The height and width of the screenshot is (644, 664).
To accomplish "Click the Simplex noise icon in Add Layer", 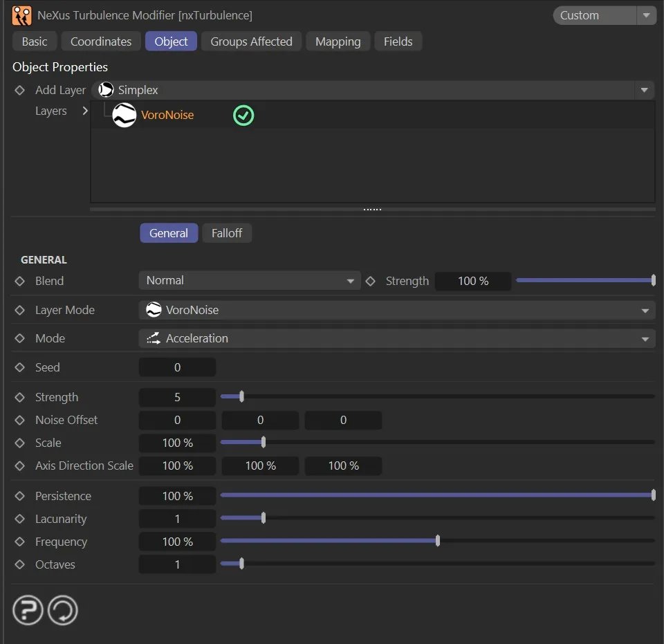I will pyautogui.click(x=107, y=90).
